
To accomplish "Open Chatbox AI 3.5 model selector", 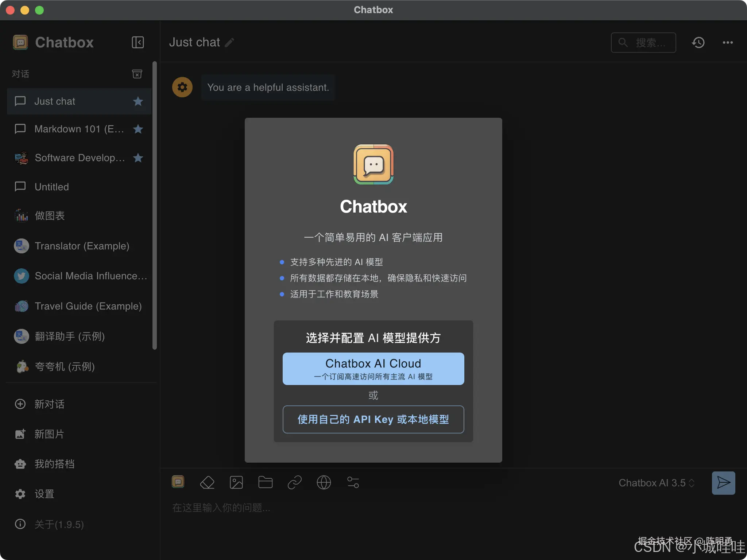I will pos(656,483).
